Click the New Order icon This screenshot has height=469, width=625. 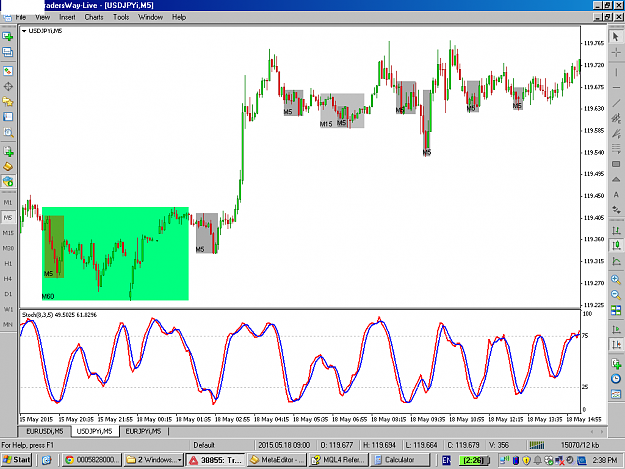8,151
